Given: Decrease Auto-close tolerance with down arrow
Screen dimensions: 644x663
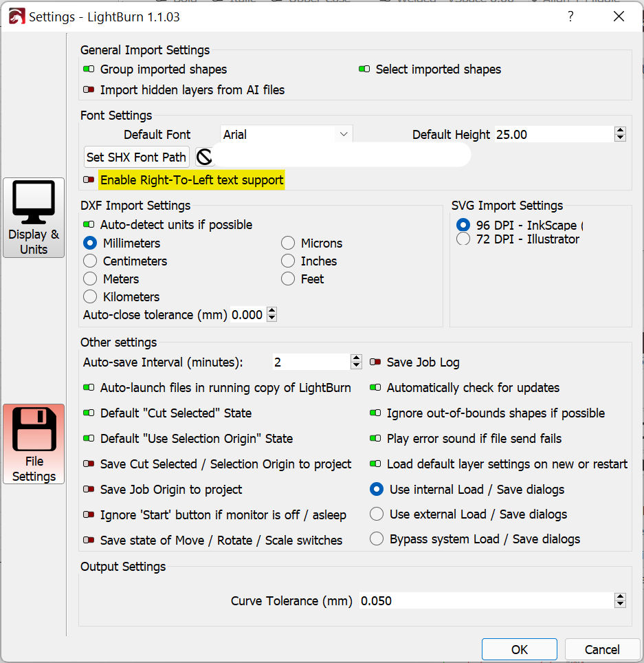Looking at the screenshot, I should [x=271, y=318].
